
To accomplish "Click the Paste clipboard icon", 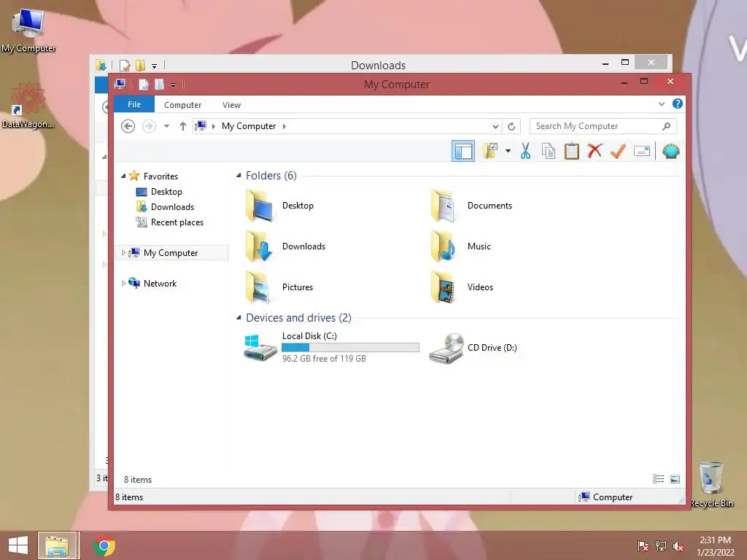I will tap(571, 152).
